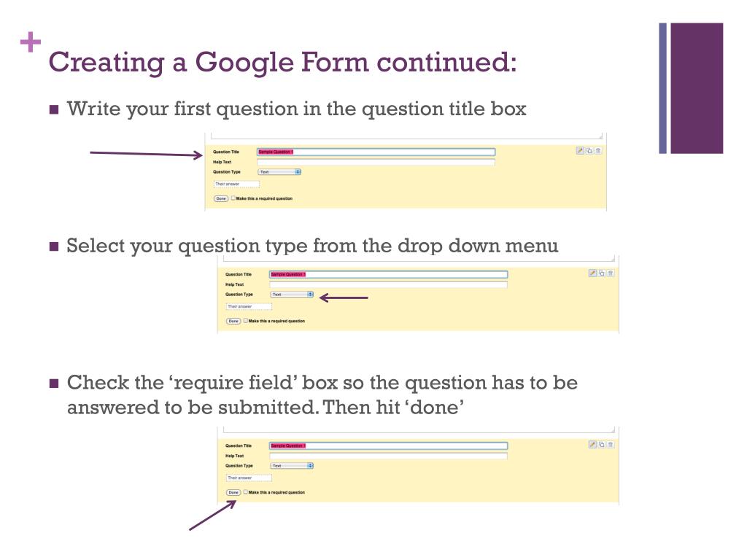Viewport: 747px width, 560px height.
Task: Click the trash delete icon in the bottom form
Action: pyautogui.click(x=611, y=444)
